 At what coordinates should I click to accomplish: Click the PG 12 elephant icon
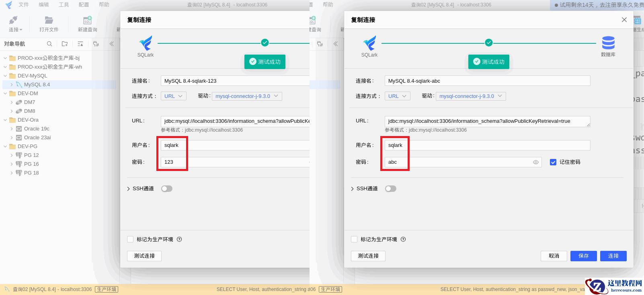pos(19,155)
